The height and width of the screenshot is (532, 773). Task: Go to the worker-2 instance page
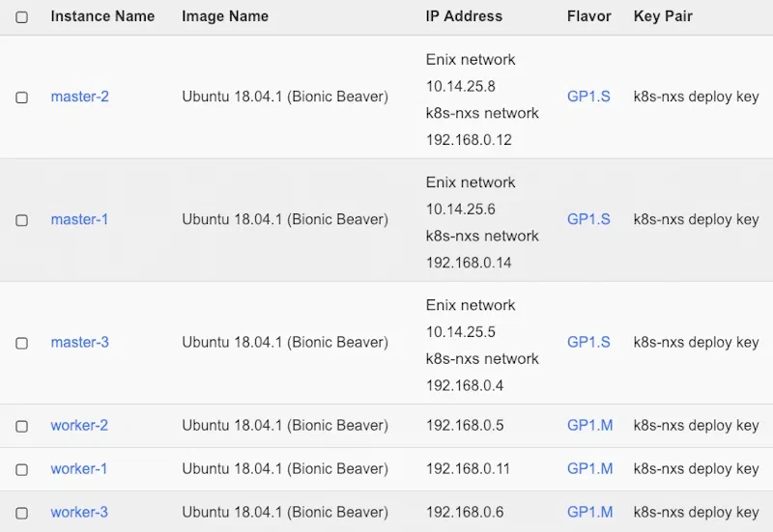click(x=79, y=425)
